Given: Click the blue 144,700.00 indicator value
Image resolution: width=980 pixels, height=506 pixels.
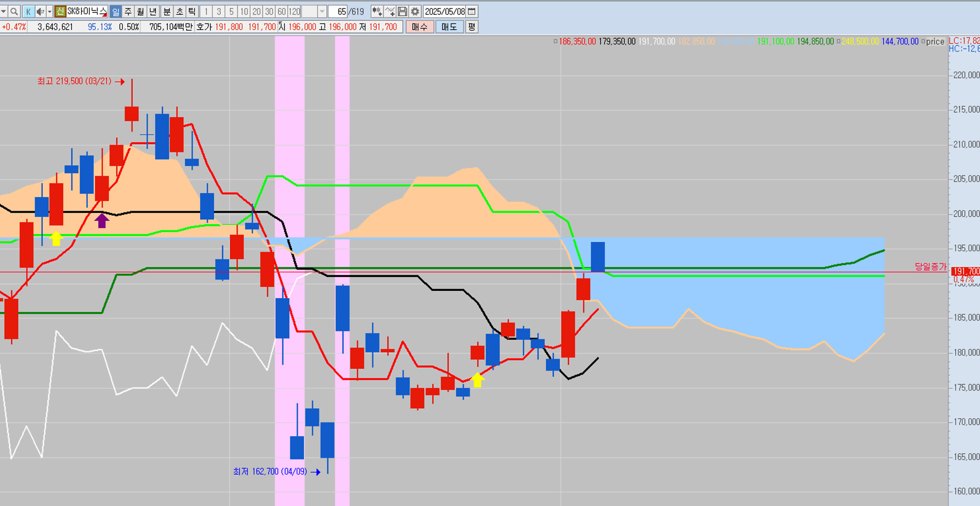Looking at the screenshot, I should [x=900, y=41].
